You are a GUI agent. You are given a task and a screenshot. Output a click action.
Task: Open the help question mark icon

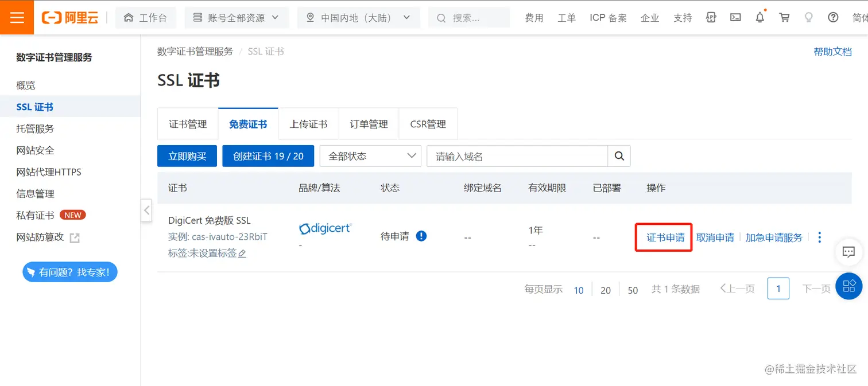point(833,18)
